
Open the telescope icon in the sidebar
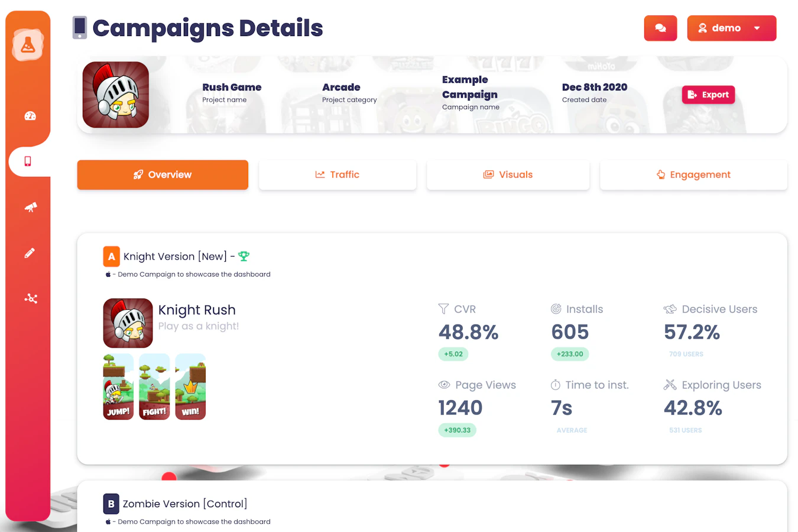(x=30, y=207)
